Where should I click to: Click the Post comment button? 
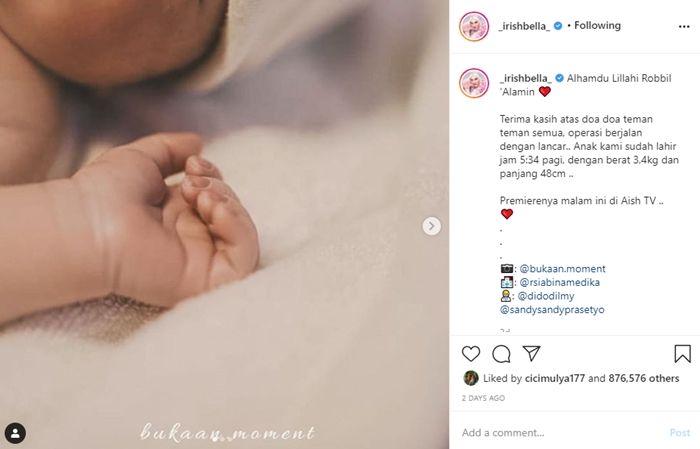[679, 432]
